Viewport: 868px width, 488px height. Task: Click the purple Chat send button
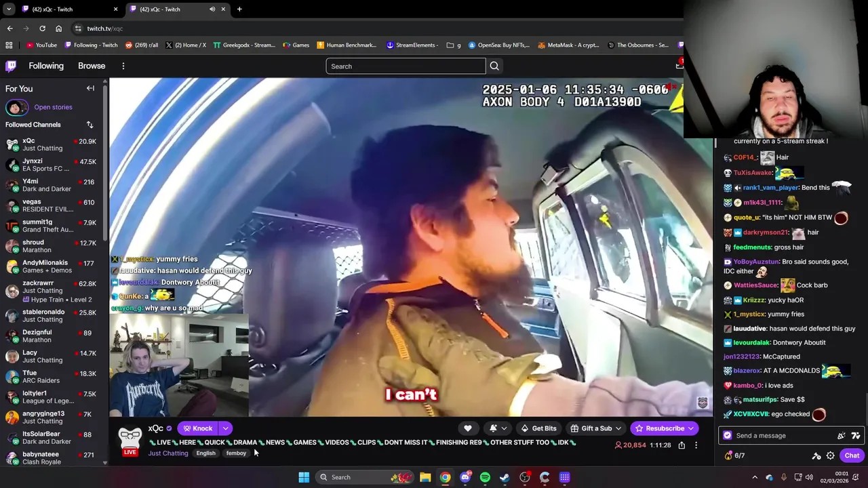(x=852, y=455)
